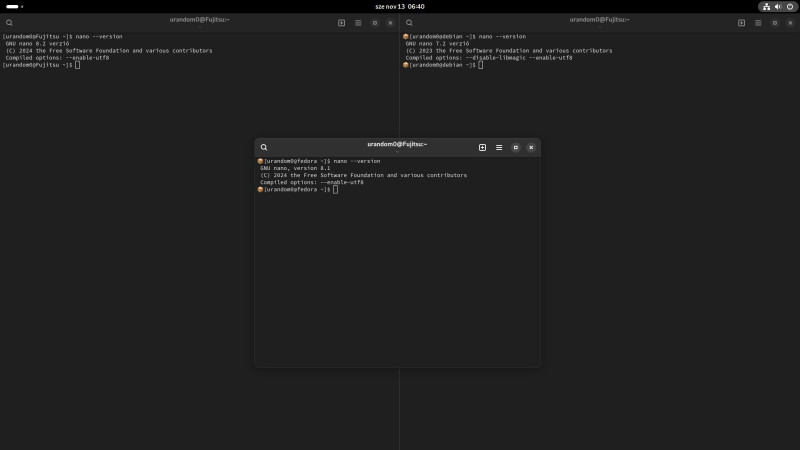Open search in the fedora terminal window
800x450 pixels.
click(264, 147)
